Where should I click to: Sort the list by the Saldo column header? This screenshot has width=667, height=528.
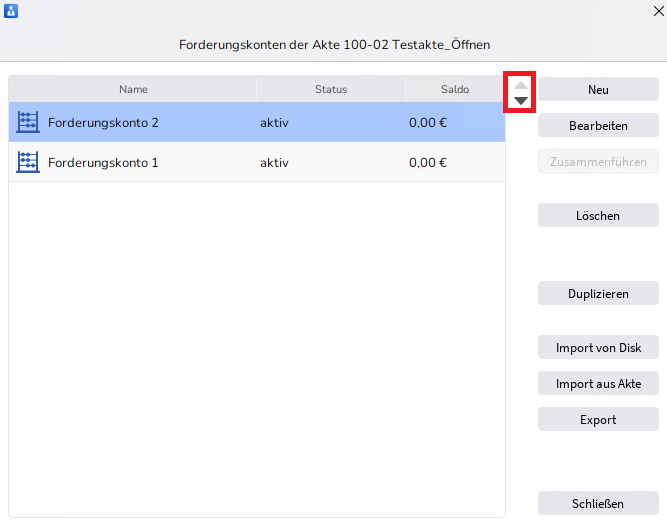(455, 89)
